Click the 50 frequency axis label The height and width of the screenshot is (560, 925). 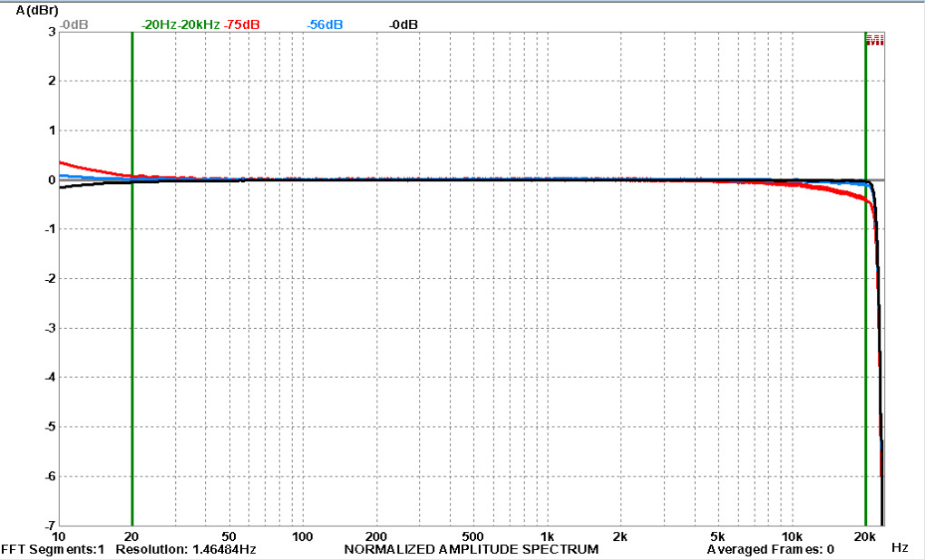[x=229, y=536]
